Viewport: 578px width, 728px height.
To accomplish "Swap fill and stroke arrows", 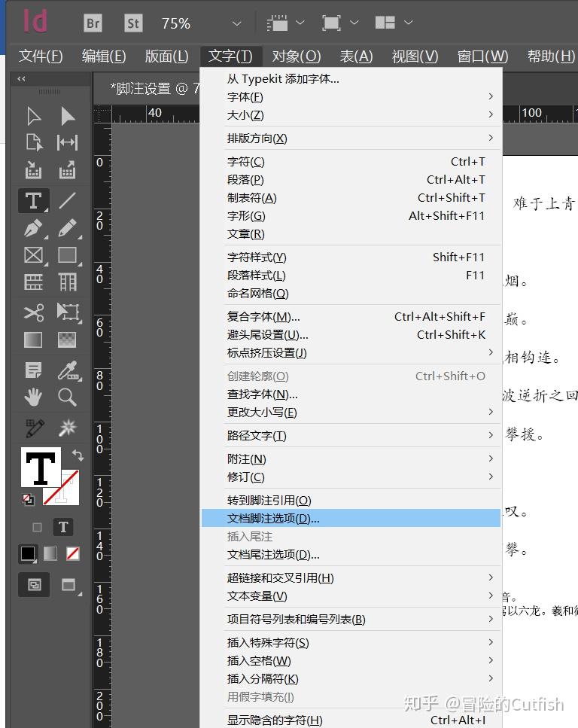I will click(x=78, y=455).
